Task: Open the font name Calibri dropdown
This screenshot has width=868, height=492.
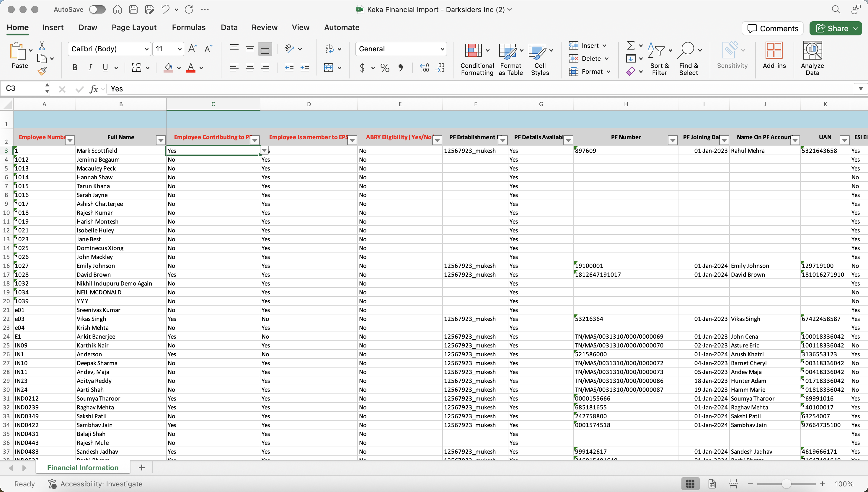Action: tap(146, 49)
